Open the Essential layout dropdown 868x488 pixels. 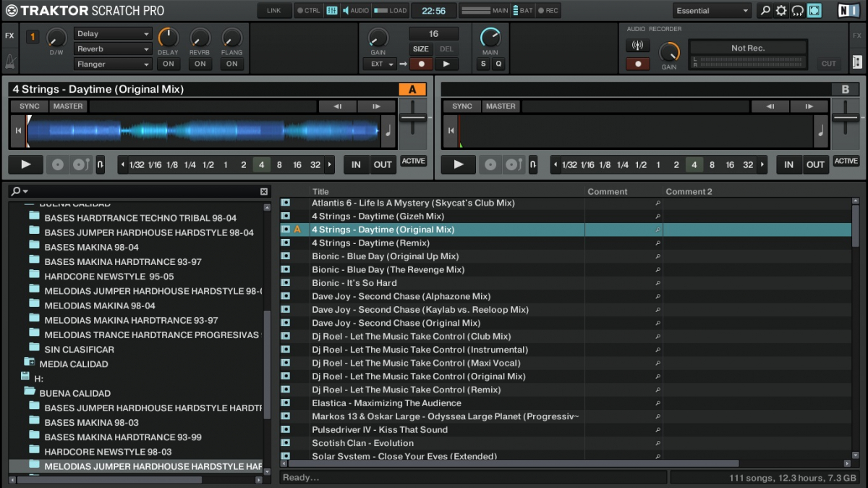(x=712, y=11)
